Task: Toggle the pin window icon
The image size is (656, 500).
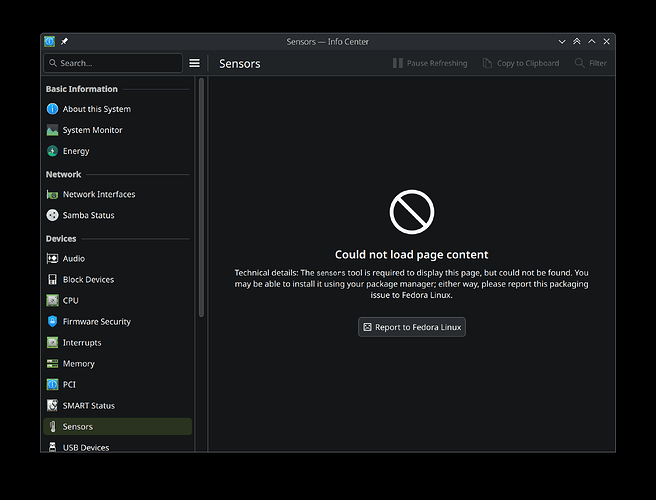Action: click(64, 41)
